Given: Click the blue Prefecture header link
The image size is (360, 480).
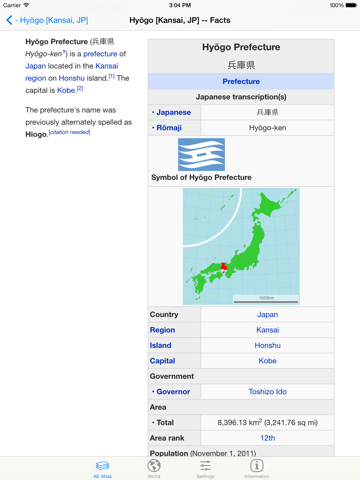Looking at the screenshot, I should coord(241,81).
